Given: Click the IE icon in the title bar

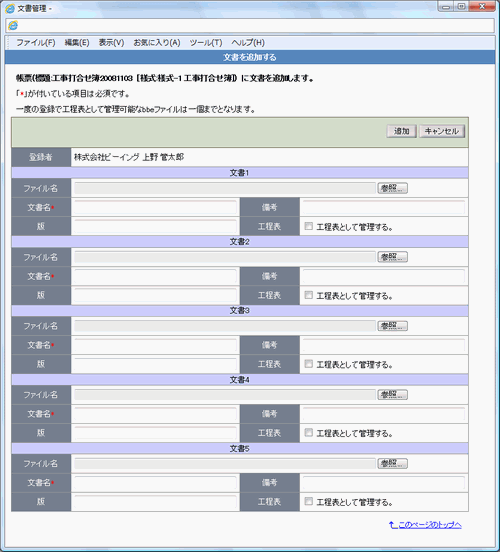Looking at the screenshot, I should 10,8.
